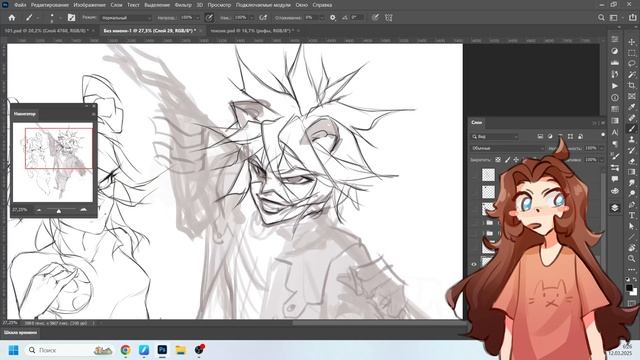Select the Clone Stamp tool

point(631,140)
